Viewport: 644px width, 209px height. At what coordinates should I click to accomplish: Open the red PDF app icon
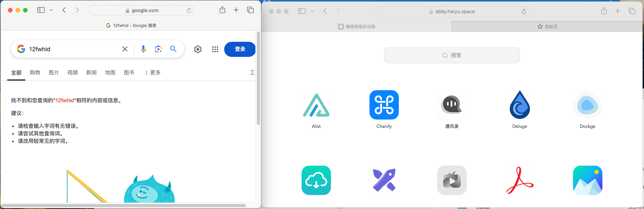pyautogui.click(x=520, y=180)
